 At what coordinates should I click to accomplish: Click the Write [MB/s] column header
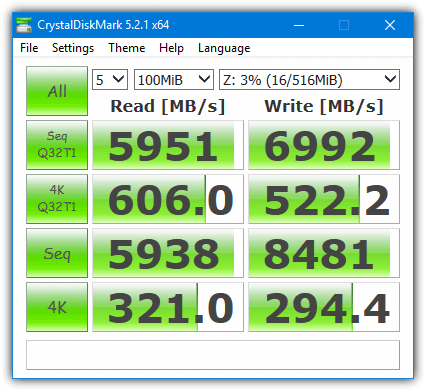[x=324, y=107]
